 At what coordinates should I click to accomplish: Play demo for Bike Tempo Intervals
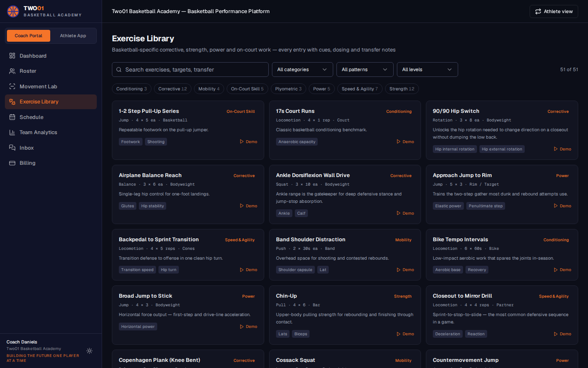point(562,270)
